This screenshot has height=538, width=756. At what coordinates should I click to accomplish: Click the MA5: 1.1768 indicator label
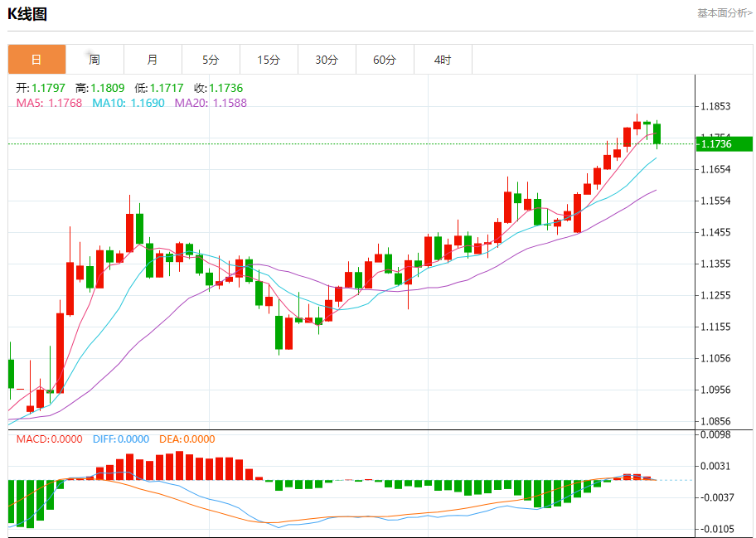tap(49, 103)
